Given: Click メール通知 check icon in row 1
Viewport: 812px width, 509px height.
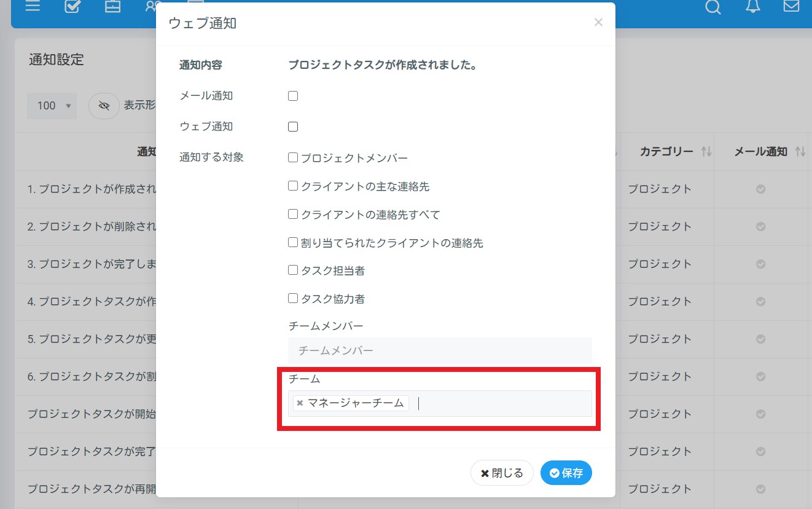Looking at the screenshot, I should [x=760, y=189].
